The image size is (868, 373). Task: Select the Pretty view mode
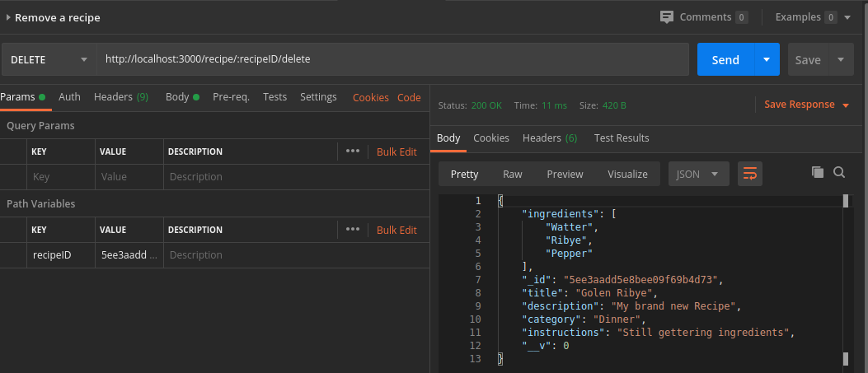click(x=464, y=174)
